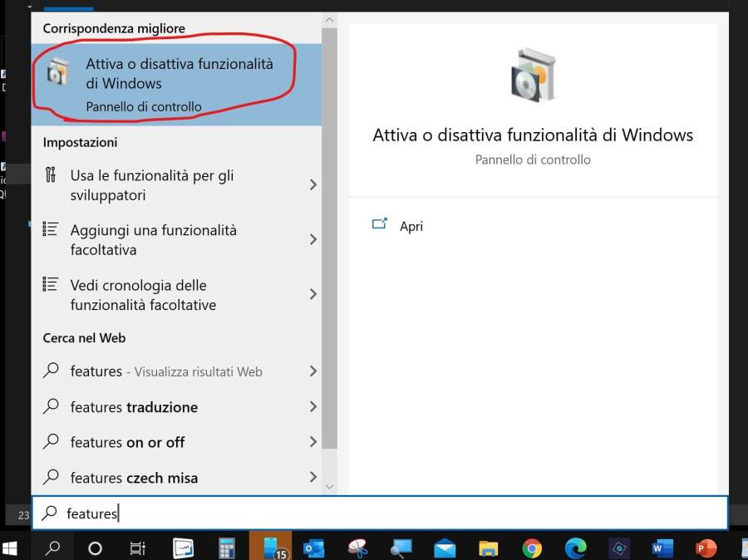Open Outlook from the taskbar
This screenshot has width=748, height=560.
click(314, 548)
